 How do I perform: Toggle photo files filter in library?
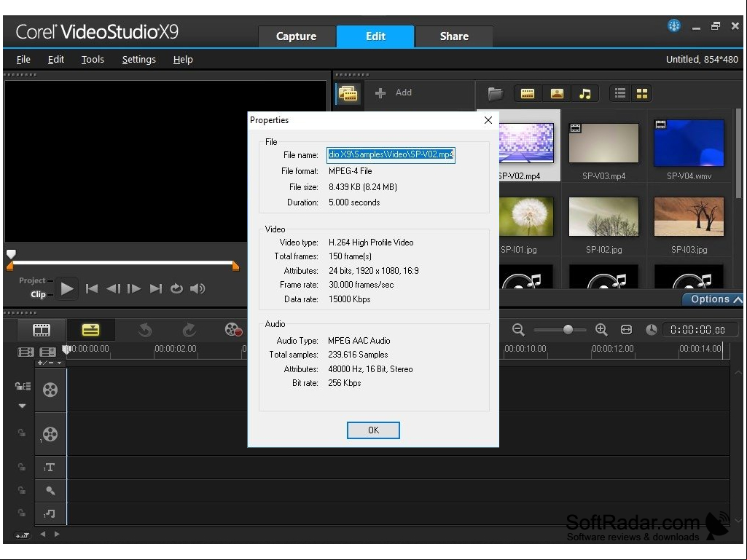[557, 93]
